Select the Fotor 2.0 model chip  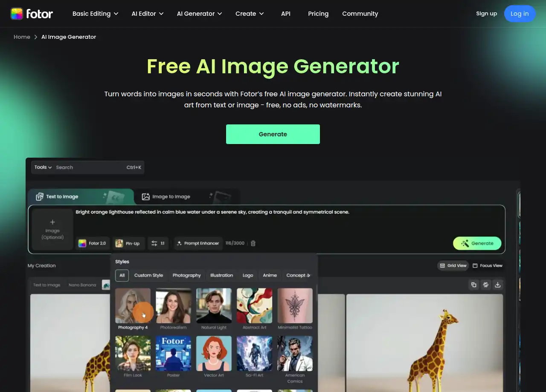(x=92, y=243)
